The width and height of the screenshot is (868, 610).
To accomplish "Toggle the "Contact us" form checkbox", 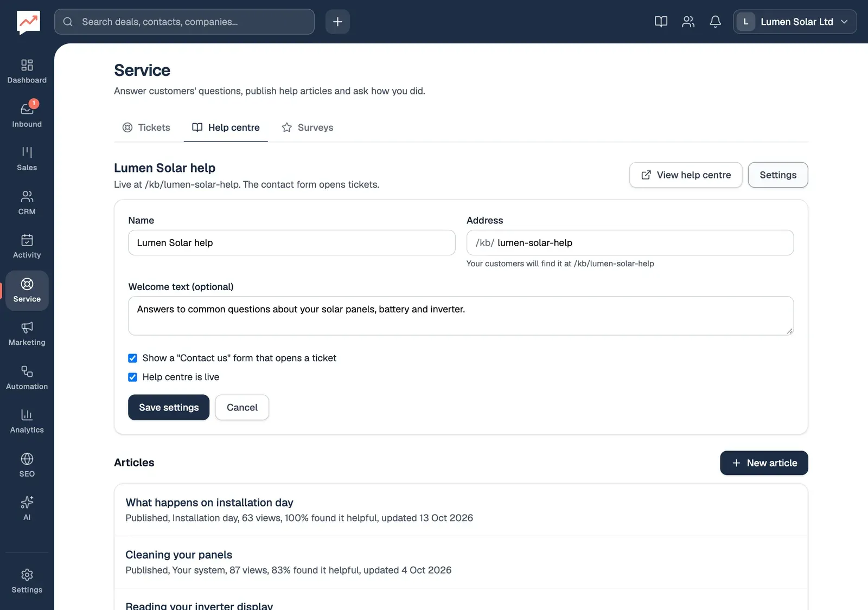I will pyautogui.click(x=132, y=358).
